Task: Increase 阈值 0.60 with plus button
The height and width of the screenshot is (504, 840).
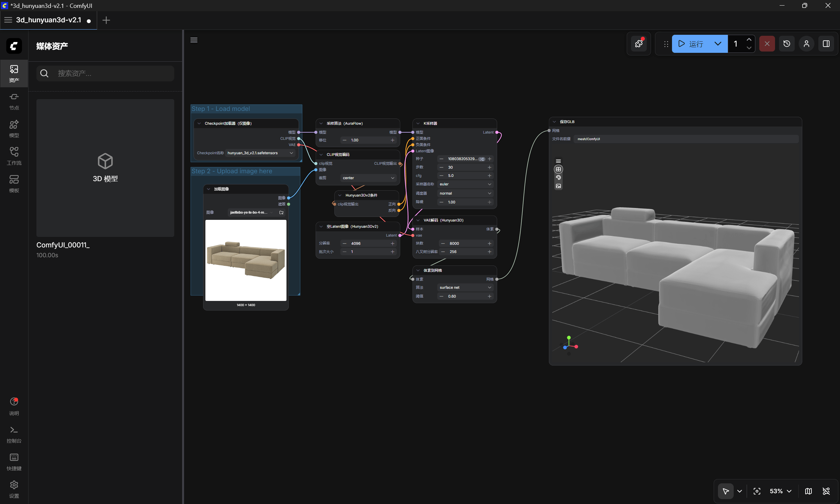Action: pyautogui.click(x=489, y=297)
